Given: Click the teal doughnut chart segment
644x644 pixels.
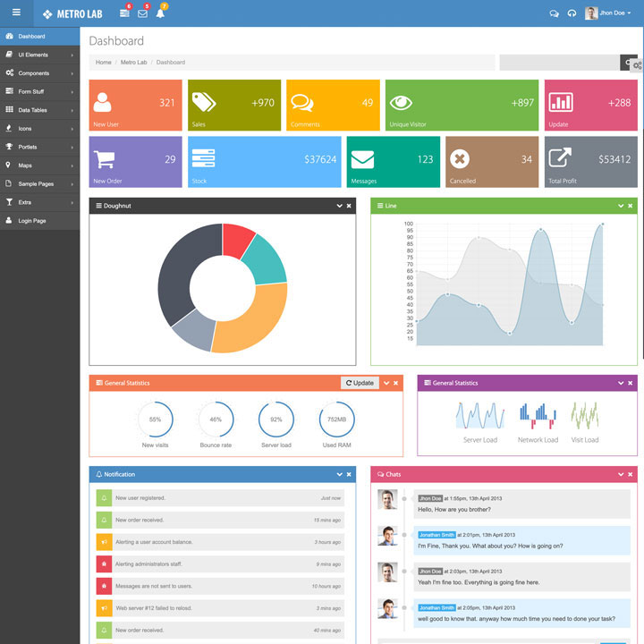Looking at the screenshot, I should coord(266,262).
